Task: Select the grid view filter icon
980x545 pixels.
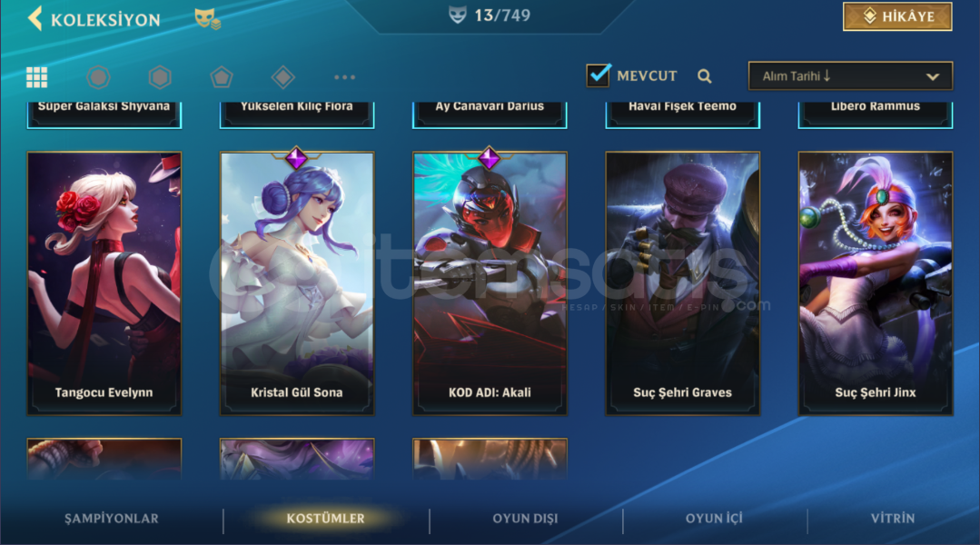Action: pos(37,77)
